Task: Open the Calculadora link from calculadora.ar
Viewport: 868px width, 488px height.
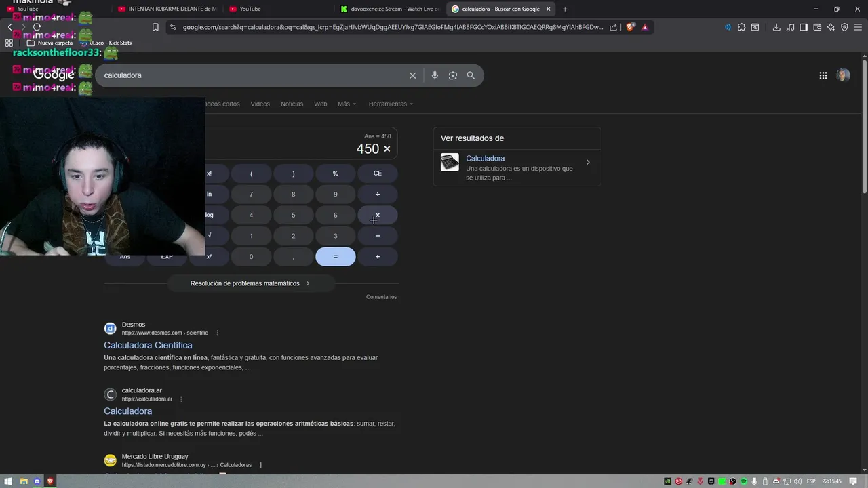Action: point(127,411)
